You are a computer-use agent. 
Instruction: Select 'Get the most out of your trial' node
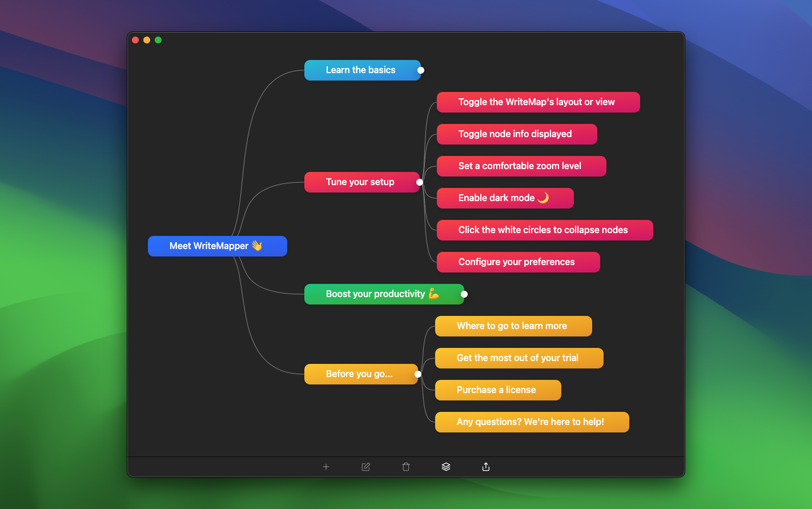(519, 358)
